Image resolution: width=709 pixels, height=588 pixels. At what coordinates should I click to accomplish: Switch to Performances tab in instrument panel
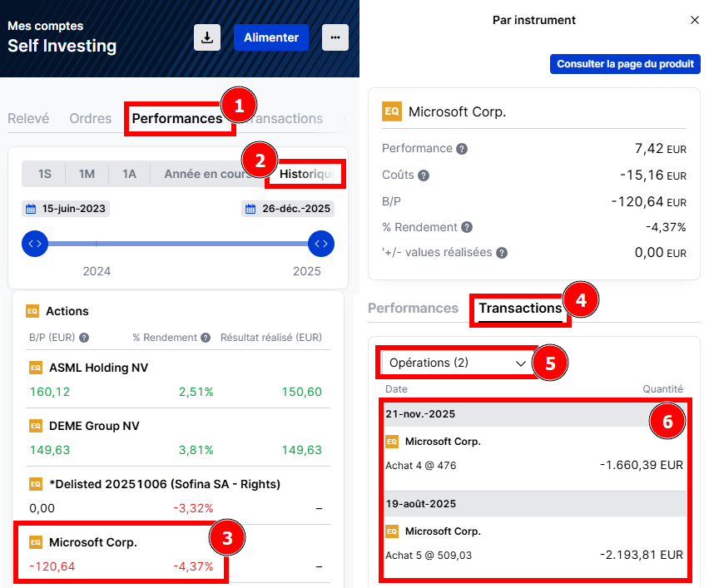coord(413,308)
